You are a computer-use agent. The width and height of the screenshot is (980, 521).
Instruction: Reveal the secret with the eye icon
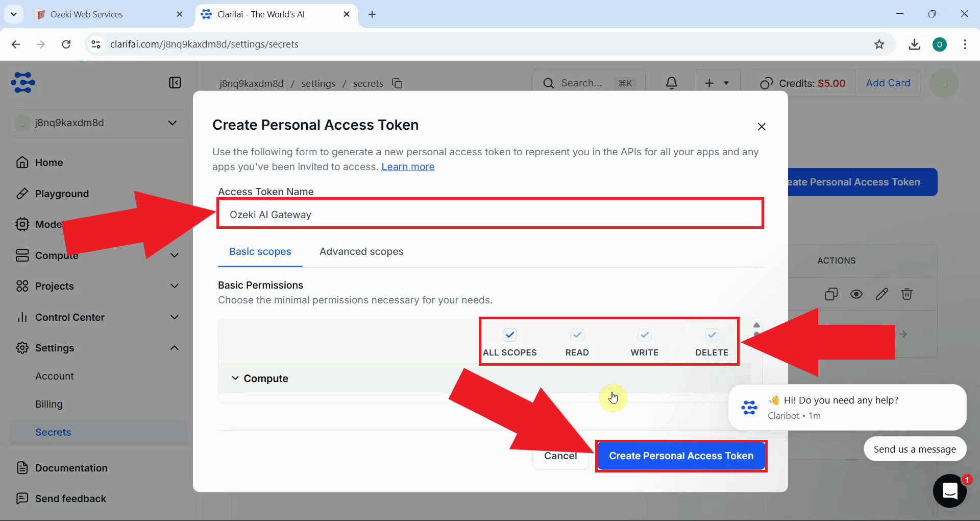click(856, 294)
